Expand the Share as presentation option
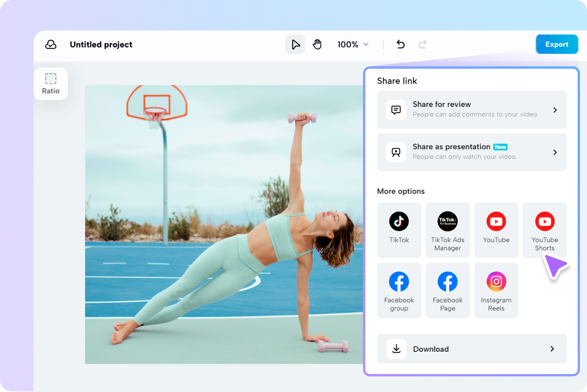 (x=471, y=152)
